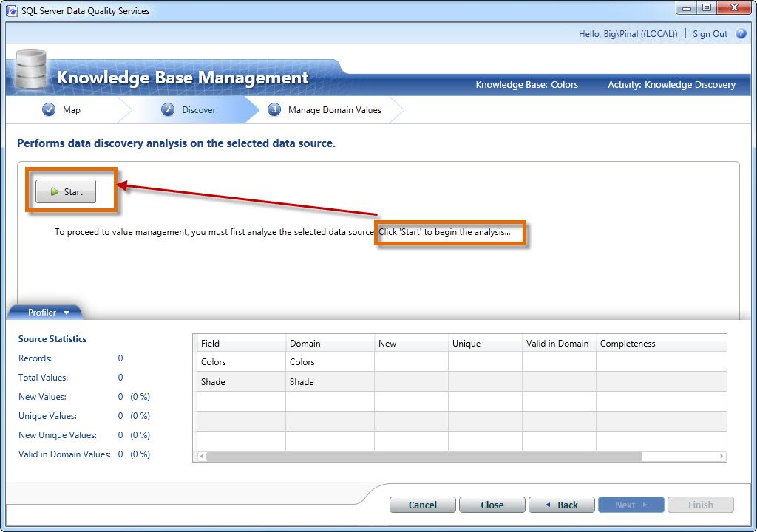The image size is (757, 532).
Task: Click the Start button to begin analysis
Action: (x=66, y=191)
